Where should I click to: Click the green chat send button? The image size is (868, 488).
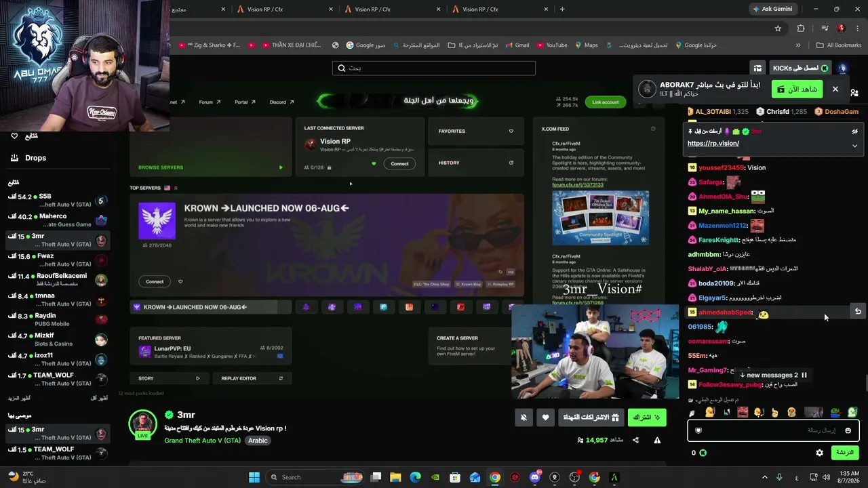(x=844, y=453)
